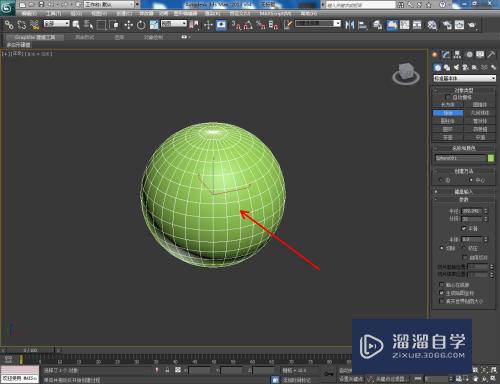Toggle the Base To Pivot checkbox
The image size is (500, 384).
click(442, 285)
